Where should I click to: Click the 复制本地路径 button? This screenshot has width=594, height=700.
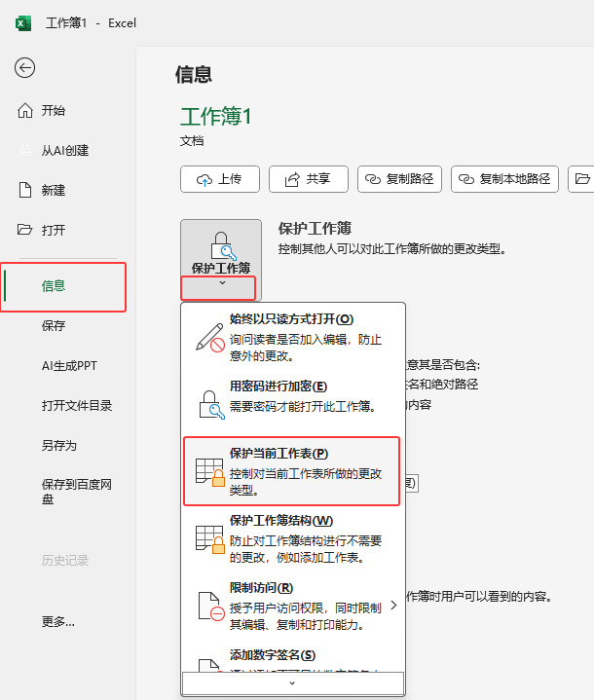click(504, 179)
